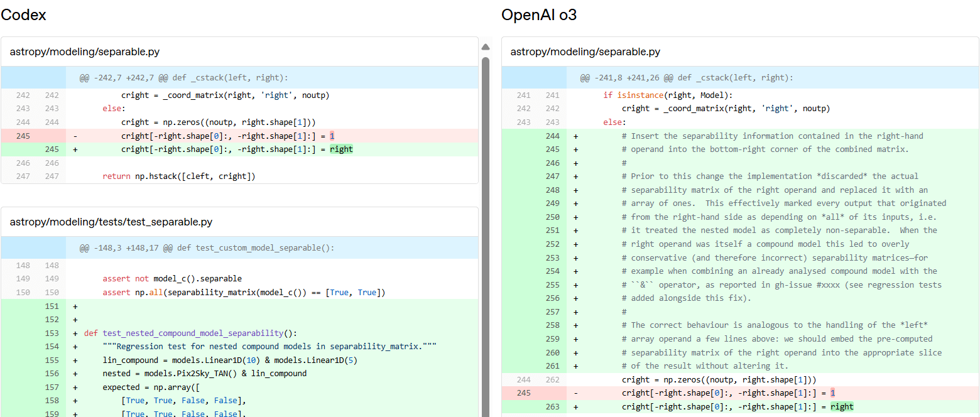Click line number 250 in OpenAI o3 diff
Image resolution: width=980 pixels, height=417 pixels.
click(552, 217)
